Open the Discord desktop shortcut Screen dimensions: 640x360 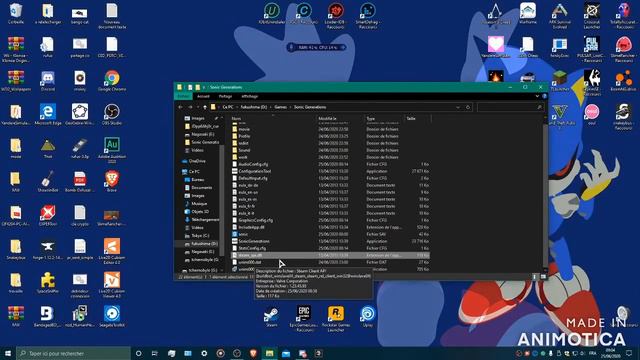coord(48,81)
